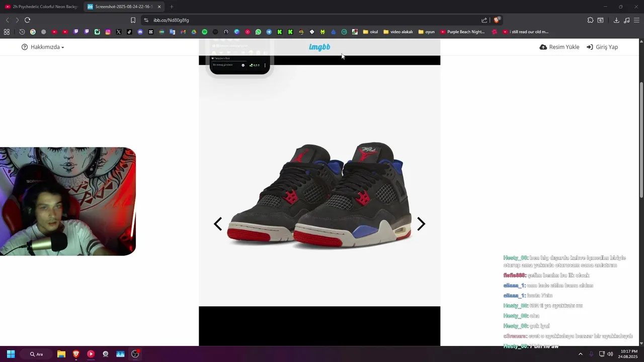Close the Screenshot-2025-08-24 tab
Image resolution: width=644 pixels, height=362 pixels.
[x=159, y=7]
